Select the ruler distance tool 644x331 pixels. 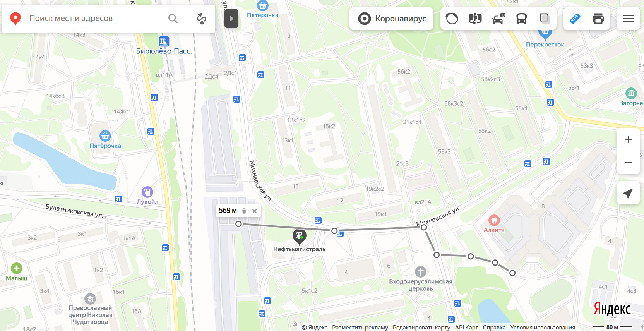tap(575, 19)
